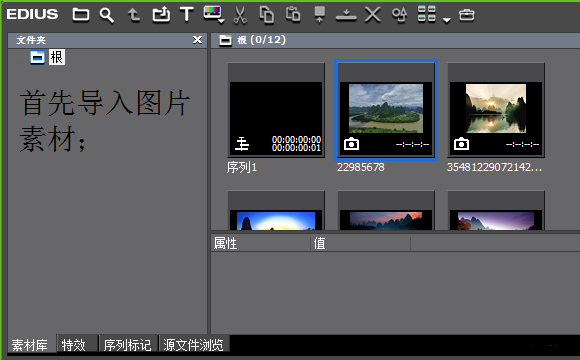Click the add to timeline icon
Screen dimensions: 580x360
coord(346,15)
